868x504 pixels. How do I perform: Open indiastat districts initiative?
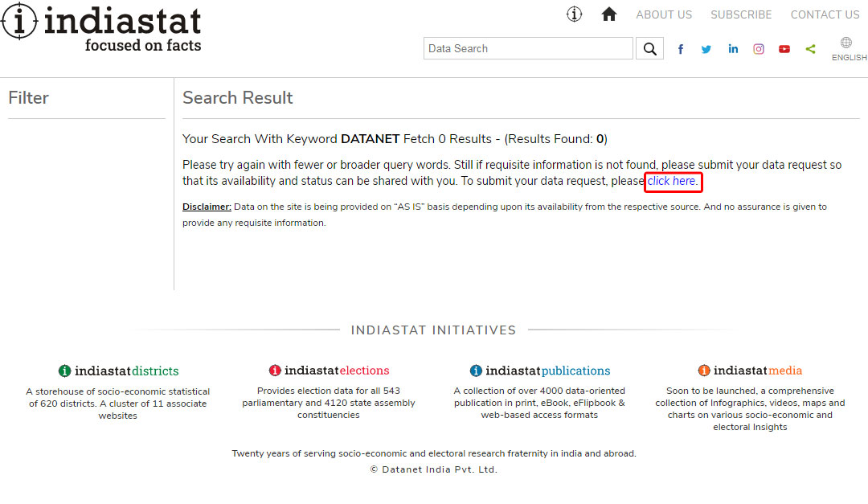point(118,371)
